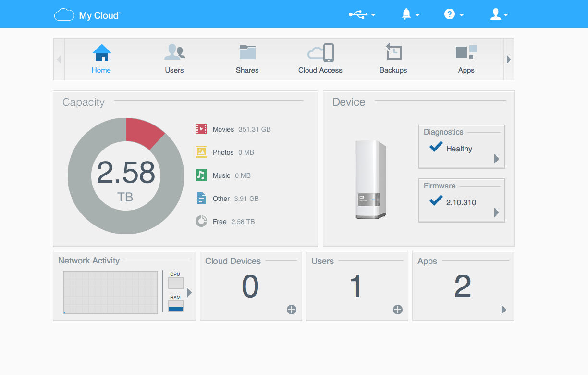The image size is (588, 375).
Task: Click the Photos 0 MB value
Action: (x=246, y=152)
